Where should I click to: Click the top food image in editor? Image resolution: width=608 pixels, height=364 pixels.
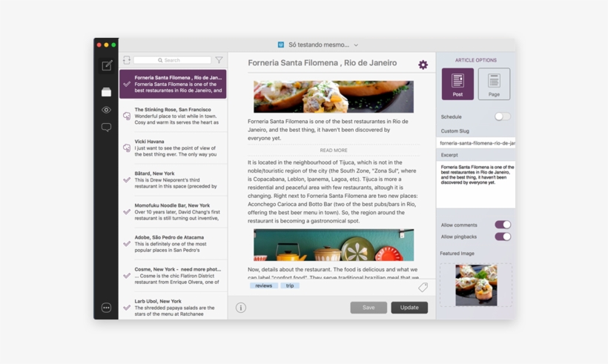334,97
